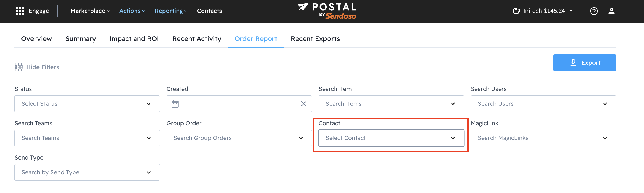Open the Search Items dropdown
The width and height of the screenshot is (644, 193).
pyautogui.click(x=391, y=104)
